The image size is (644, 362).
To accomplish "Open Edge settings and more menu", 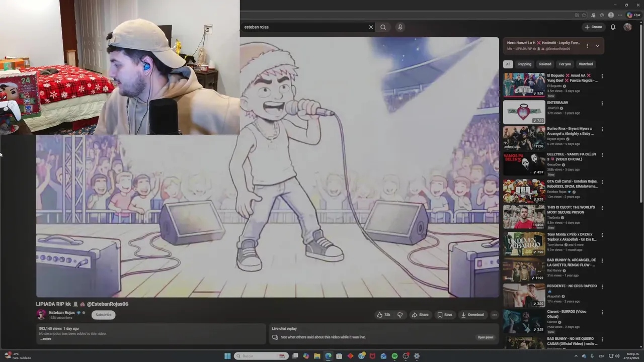I will [x=619, y=15].
